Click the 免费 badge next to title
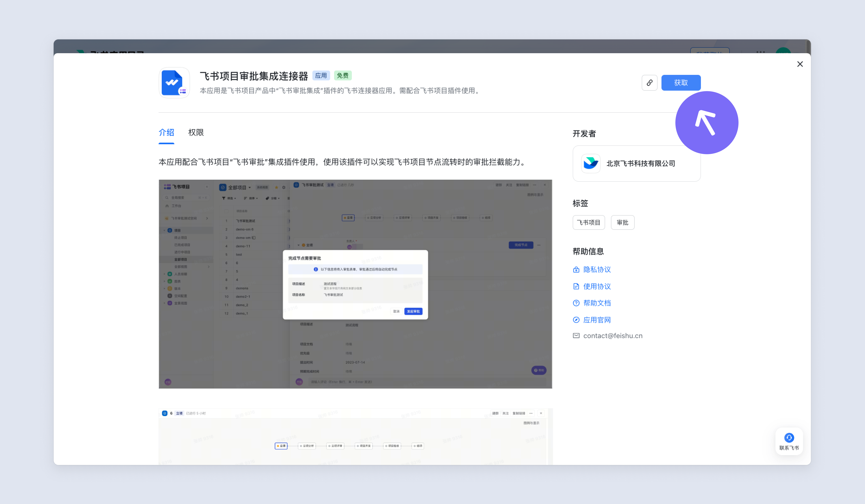This screenshot has height=504, width=865. point(343,75)
